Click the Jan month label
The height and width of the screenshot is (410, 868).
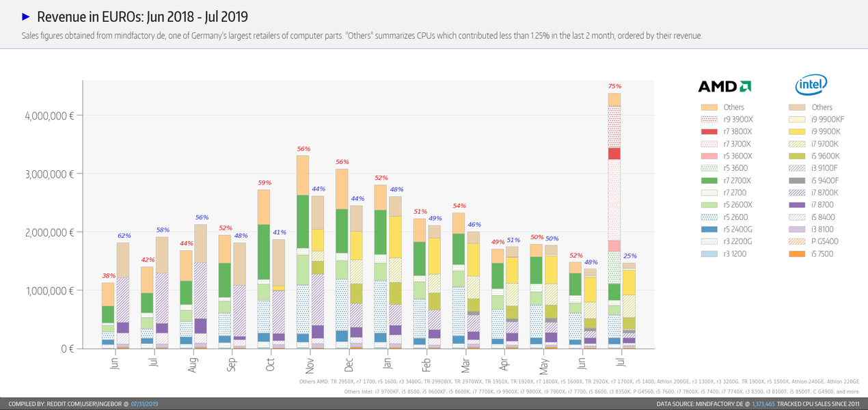click(x=386, y=363)
